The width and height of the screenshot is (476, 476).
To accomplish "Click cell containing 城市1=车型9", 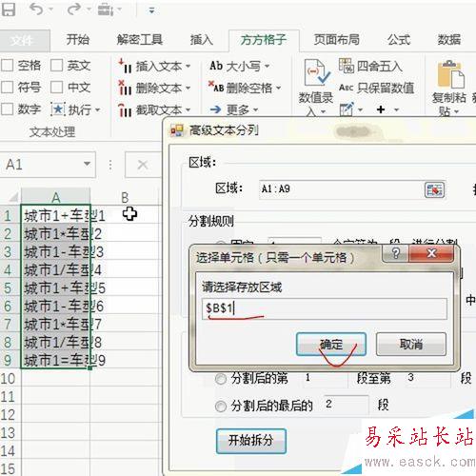I will (56, 360).
